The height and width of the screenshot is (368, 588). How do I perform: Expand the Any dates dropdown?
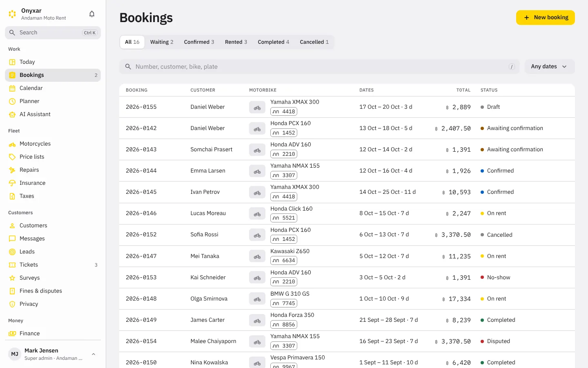click(550, 67)
